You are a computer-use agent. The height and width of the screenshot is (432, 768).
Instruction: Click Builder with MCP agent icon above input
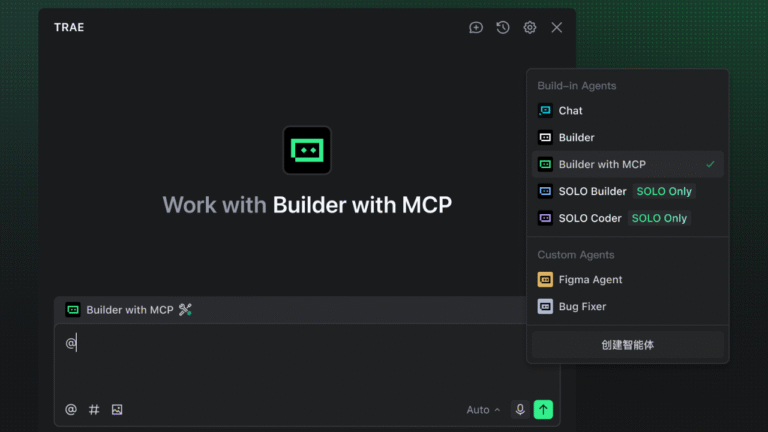[73, 310]
